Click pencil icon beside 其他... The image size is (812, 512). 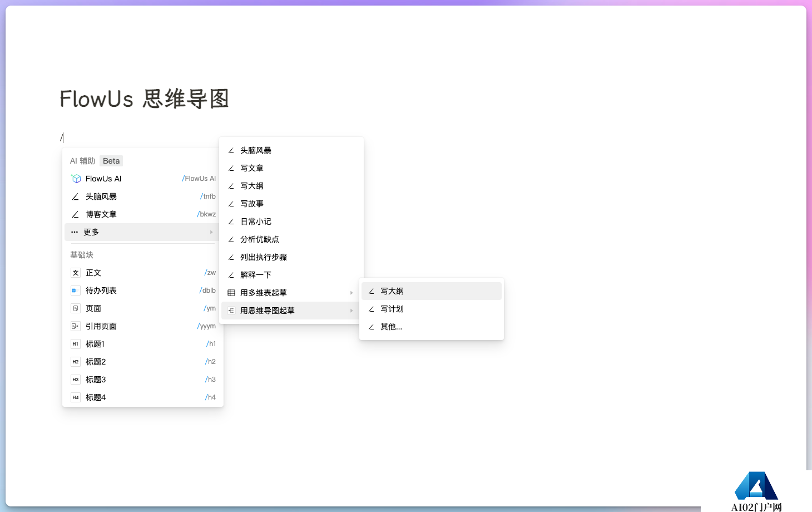[x=371, y=327]
